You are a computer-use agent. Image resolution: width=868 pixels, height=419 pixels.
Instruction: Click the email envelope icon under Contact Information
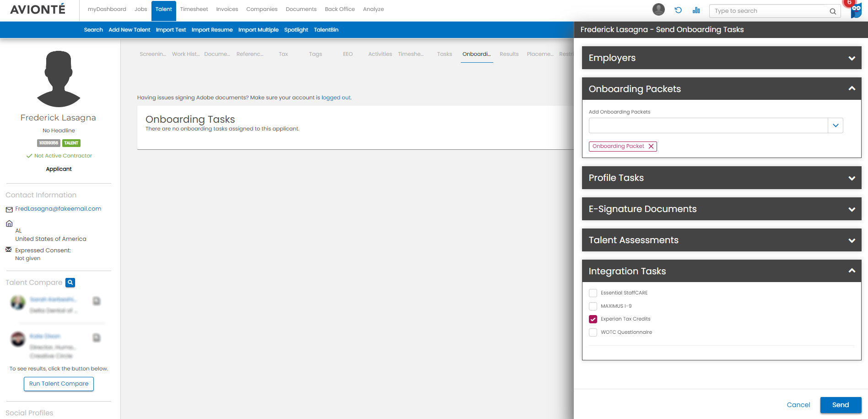9,209
